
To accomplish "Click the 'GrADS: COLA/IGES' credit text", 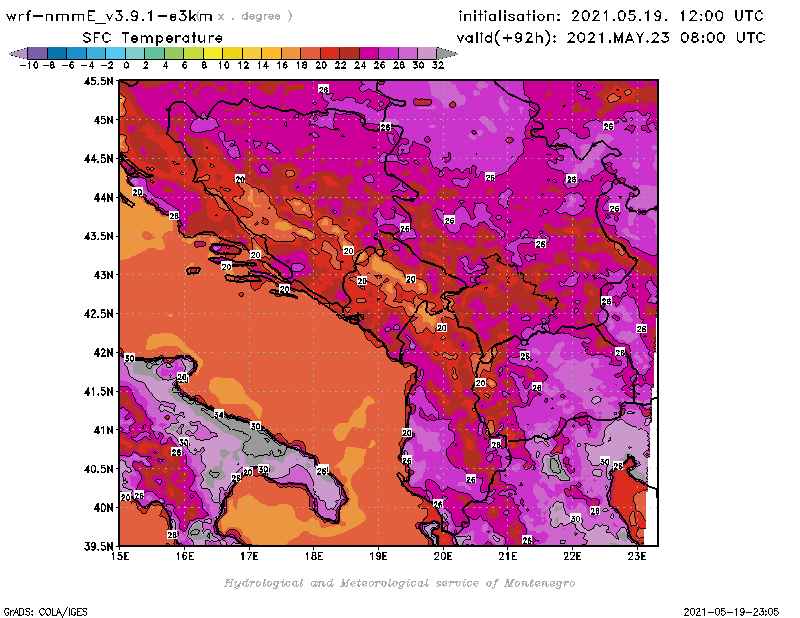I will click(x=45, y=612).
